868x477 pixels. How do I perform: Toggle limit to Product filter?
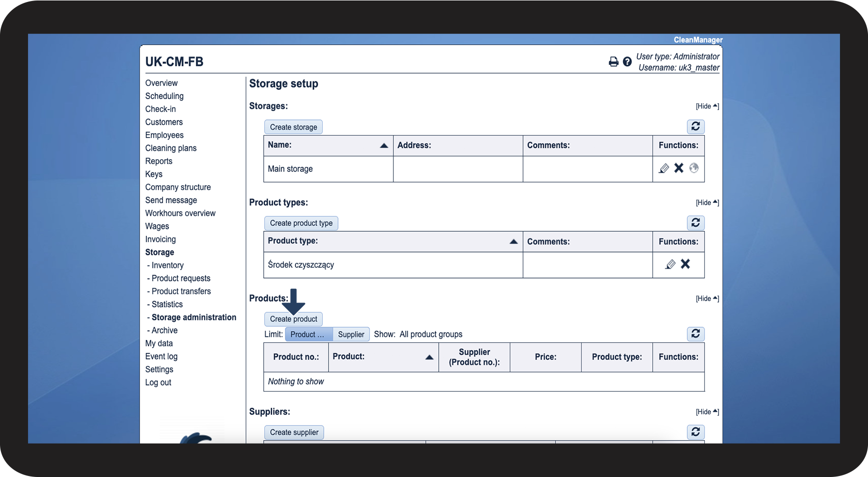[308, 335]
